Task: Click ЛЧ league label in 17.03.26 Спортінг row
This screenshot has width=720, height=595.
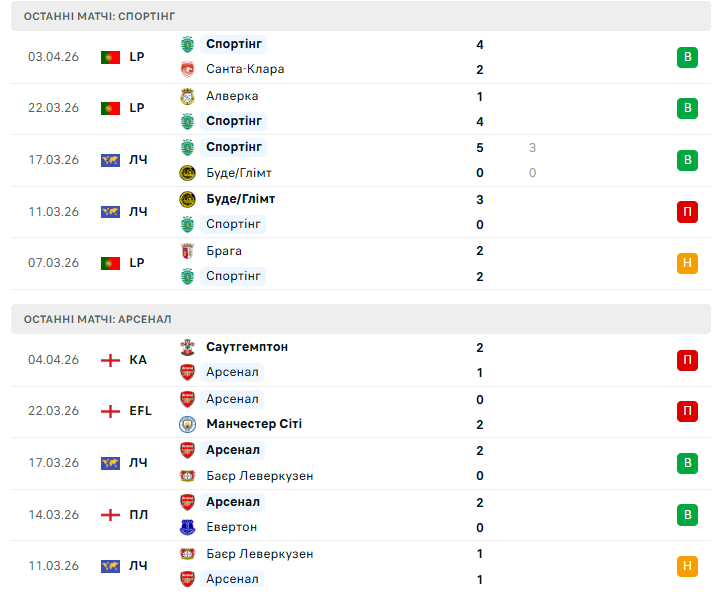Action: 138,160
